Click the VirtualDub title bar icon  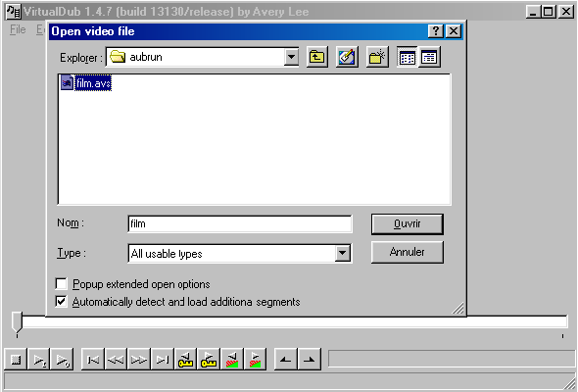click(x=14, y=12)
